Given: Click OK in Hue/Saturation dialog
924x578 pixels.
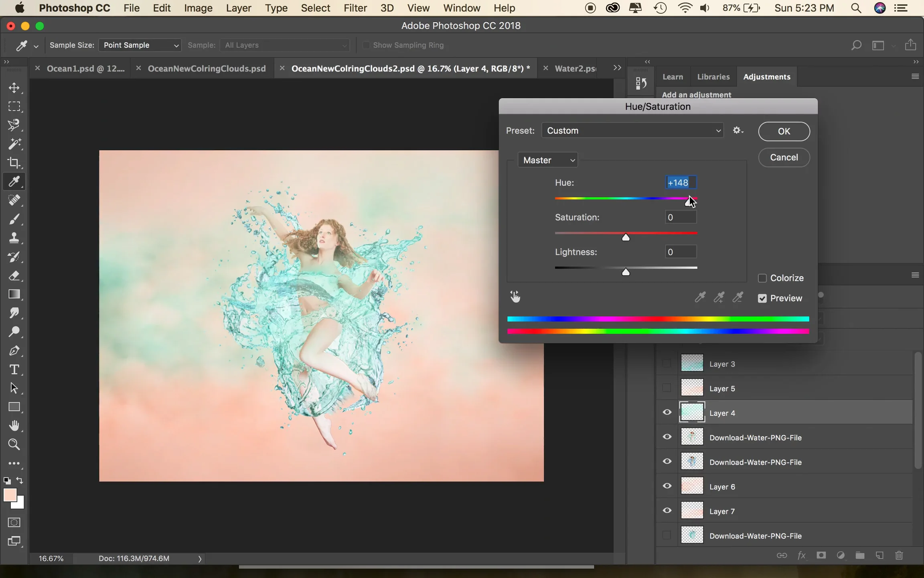Looking at the screenshot, I should (x=784, y=131).
